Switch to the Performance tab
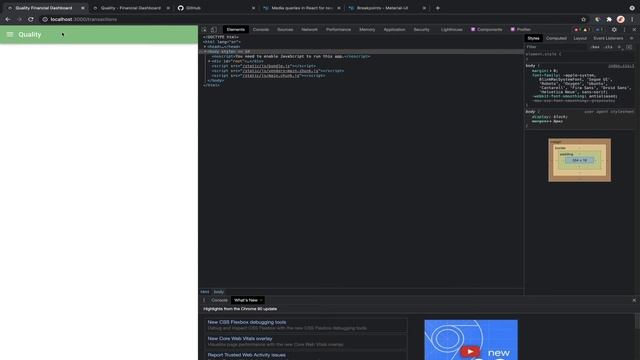The height and width of the screenshot is (360, 640). click(x=338, y=29)
